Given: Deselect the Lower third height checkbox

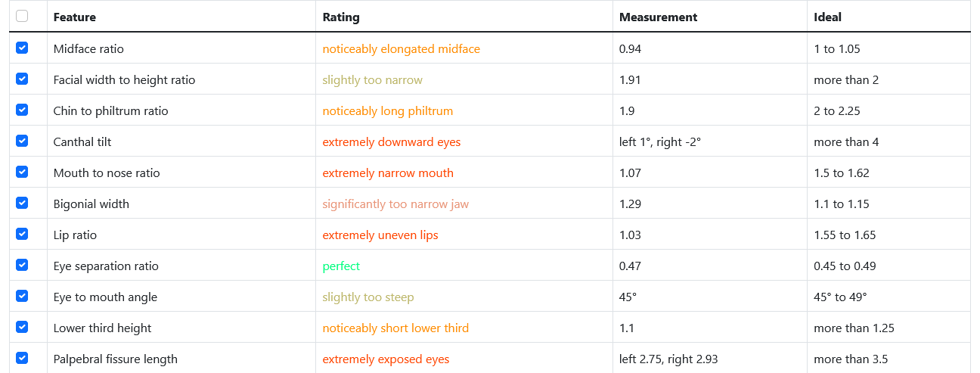Looking at the screenshot, I should click(22, 327).
